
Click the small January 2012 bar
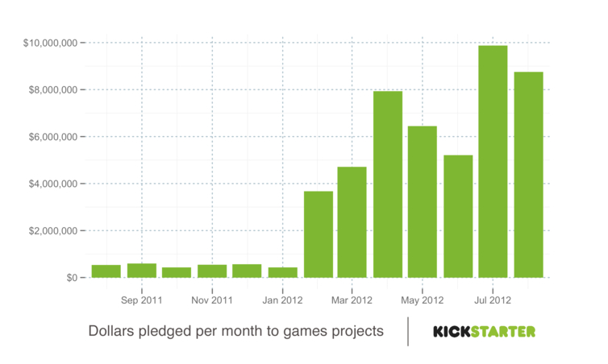[282, 272]
